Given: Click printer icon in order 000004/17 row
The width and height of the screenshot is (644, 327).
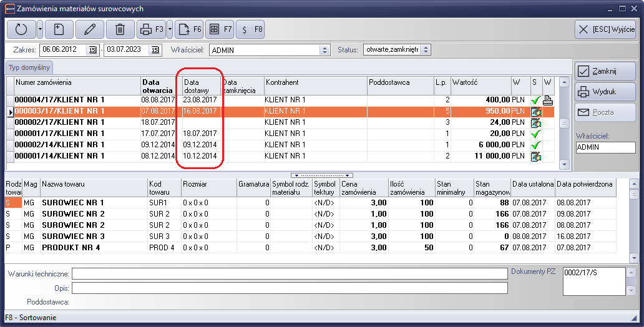Looking at the screenshot, I should point(548,100).
